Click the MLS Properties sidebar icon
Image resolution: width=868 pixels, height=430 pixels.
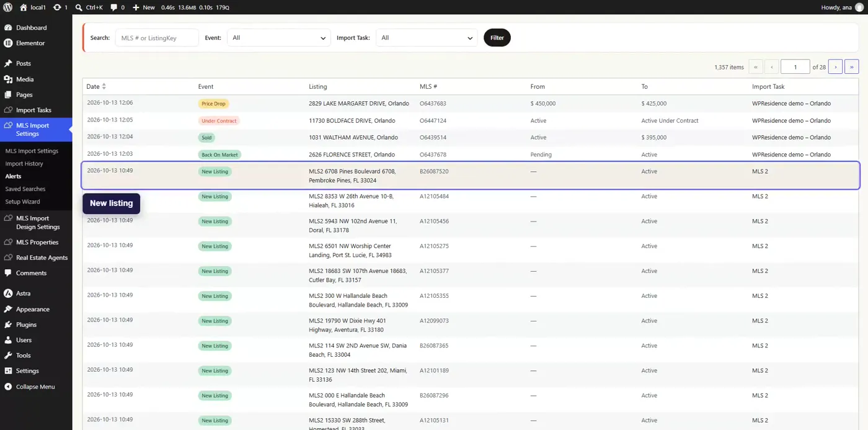pos(8,242)
